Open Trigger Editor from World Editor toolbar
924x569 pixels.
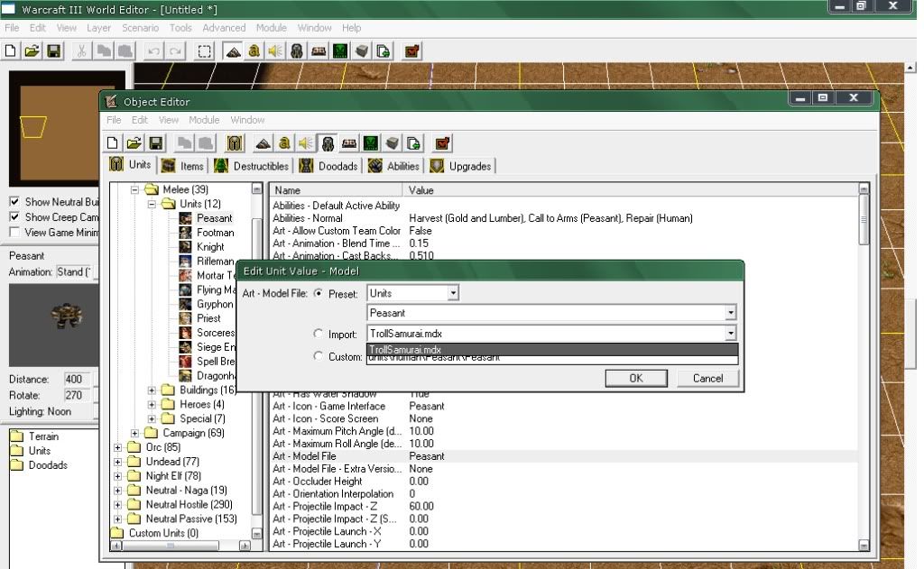pos(254,51)
